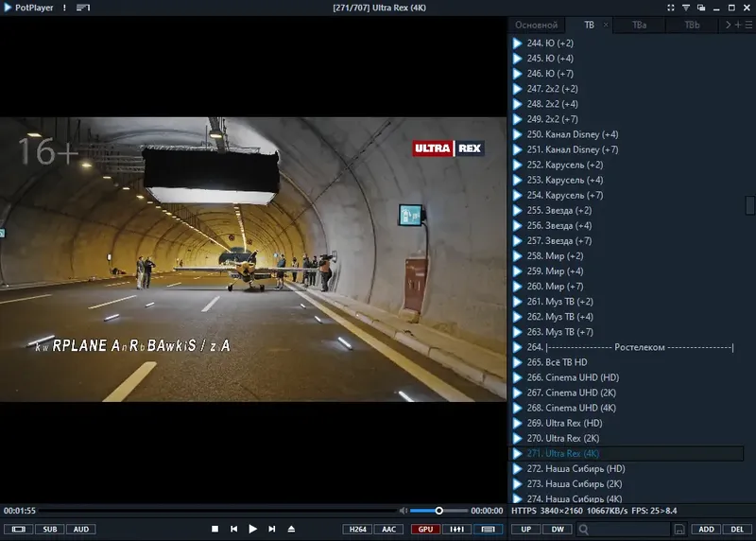Click the AAC audio codec indicator
756x541 pixels.
click(388, 530)
